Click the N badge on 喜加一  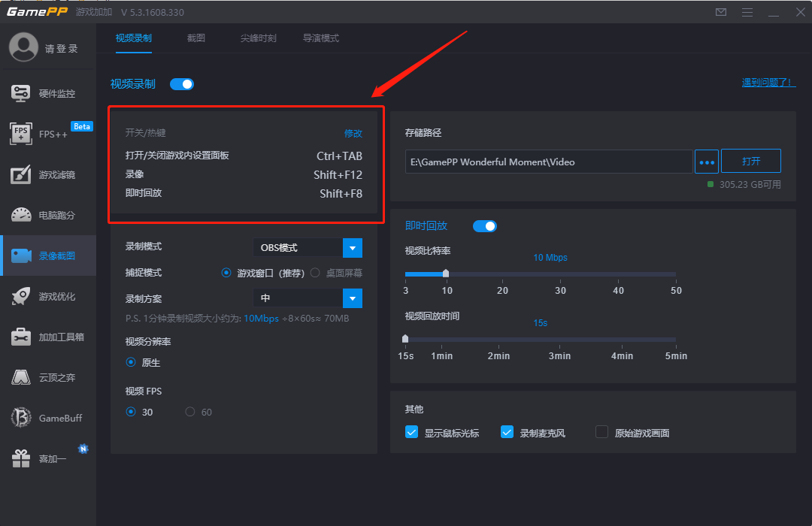83,449
